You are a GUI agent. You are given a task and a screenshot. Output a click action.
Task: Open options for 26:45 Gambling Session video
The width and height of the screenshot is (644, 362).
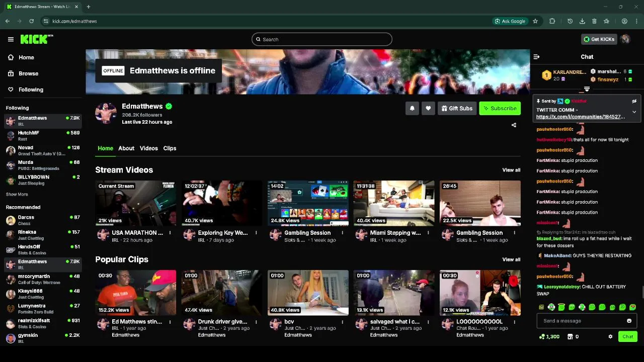(514, 233)
